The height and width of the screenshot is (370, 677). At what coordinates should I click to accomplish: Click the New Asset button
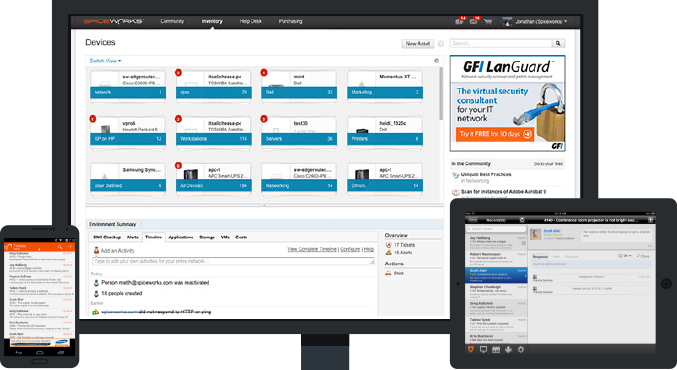pos(418,44)
